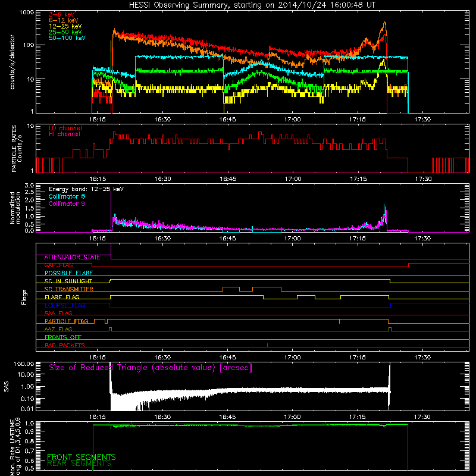This screenshot has width=476, height=476.
Task: Click the 10.00 value on SAS axis
Action: 26,375
